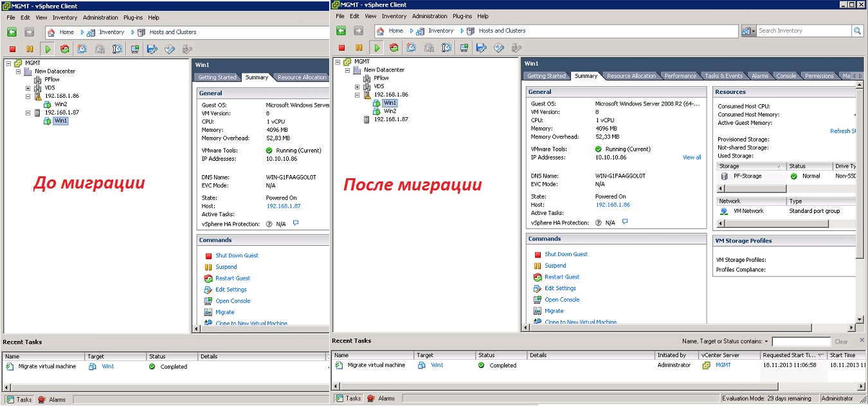This screenshot has height=406, width=868.
Task: Click Reset icon in right window toolbar
Action: click(x=394, y=48)
